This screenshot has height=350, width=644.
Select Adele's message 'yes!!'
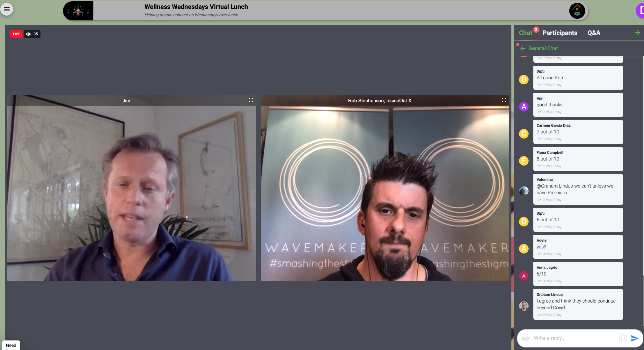click(578, 247)
